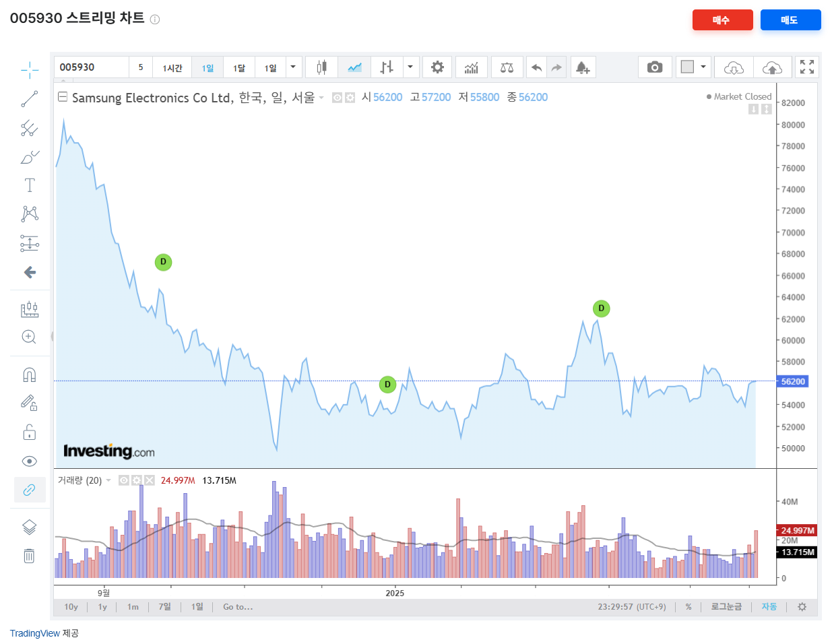The width and height of the screenshot is (832, 644).
Task: Select the highlighted 1일 interval
Action: (207, 67)
